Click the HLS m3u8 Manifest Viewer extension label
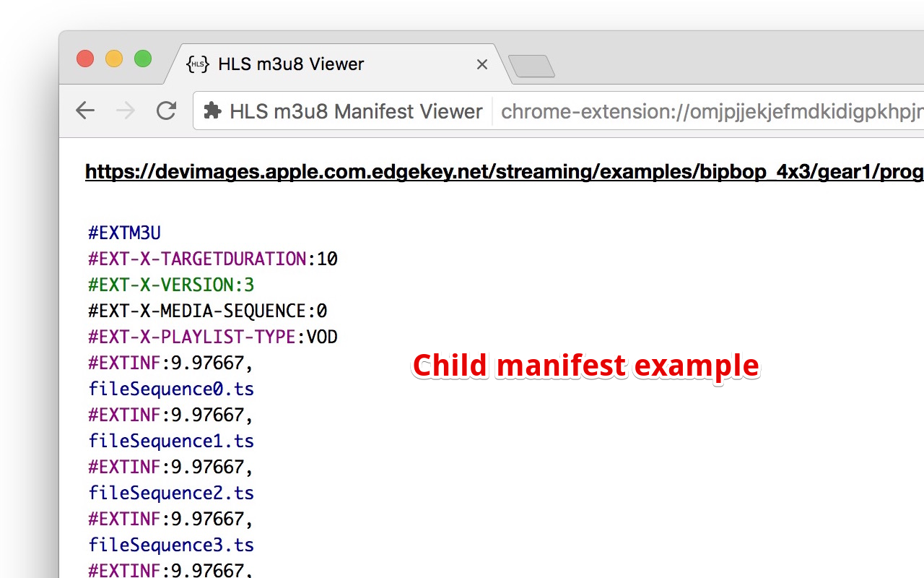The width and height of the screenshot is (924, 578). 356,111
